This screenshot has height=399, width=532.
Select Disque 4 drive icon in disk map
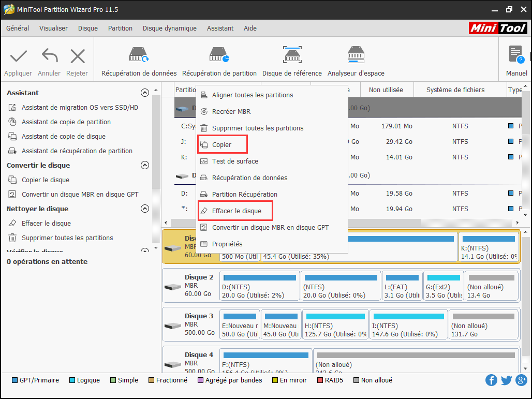[173, 364]
